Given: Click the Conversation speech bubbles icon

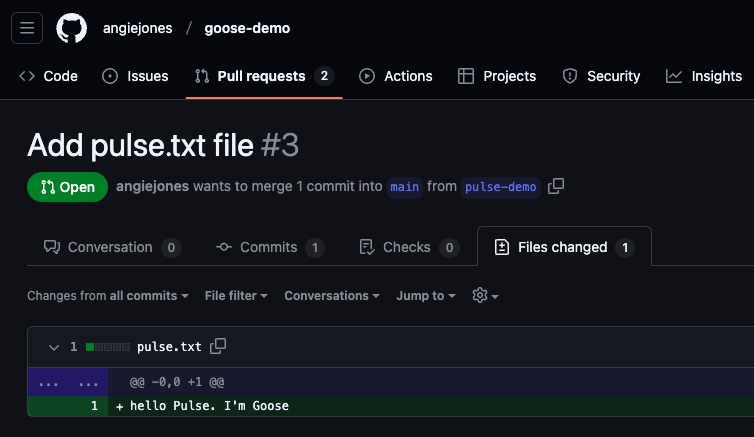Looking at the screenshot, I should pyautogui.click(x=52, y=247).
